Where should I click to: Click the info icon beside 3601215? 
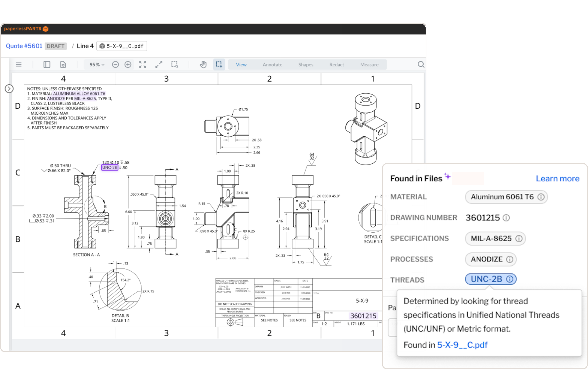click(506, 218)
